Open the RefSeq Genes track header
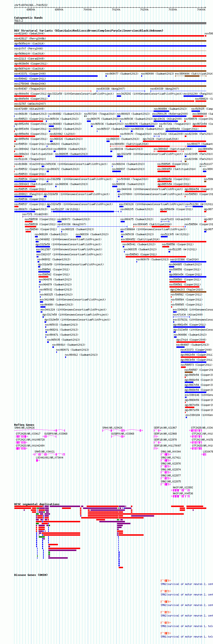 pyautogui.click(x=24, y=425)
